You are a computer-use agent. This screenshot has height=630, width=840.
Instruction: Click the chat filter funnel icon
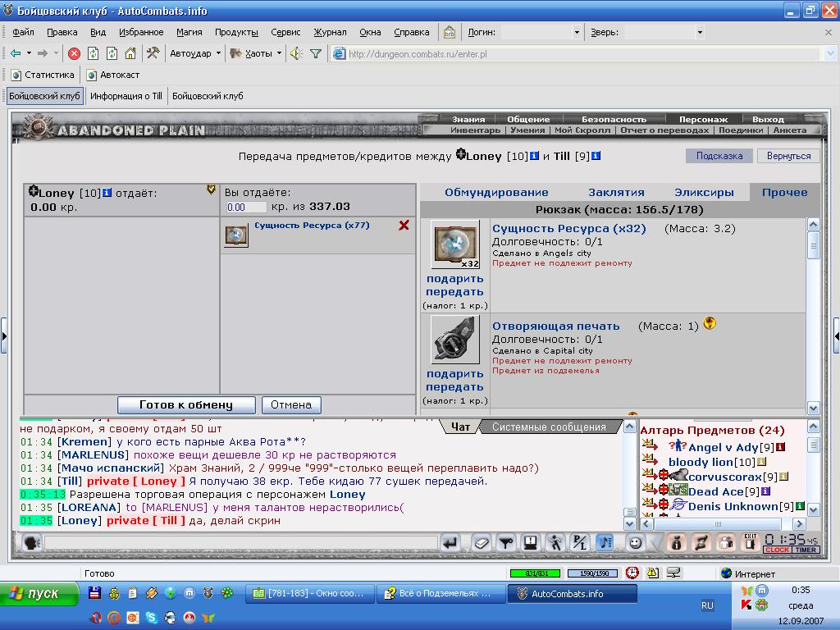coord(505,543)
